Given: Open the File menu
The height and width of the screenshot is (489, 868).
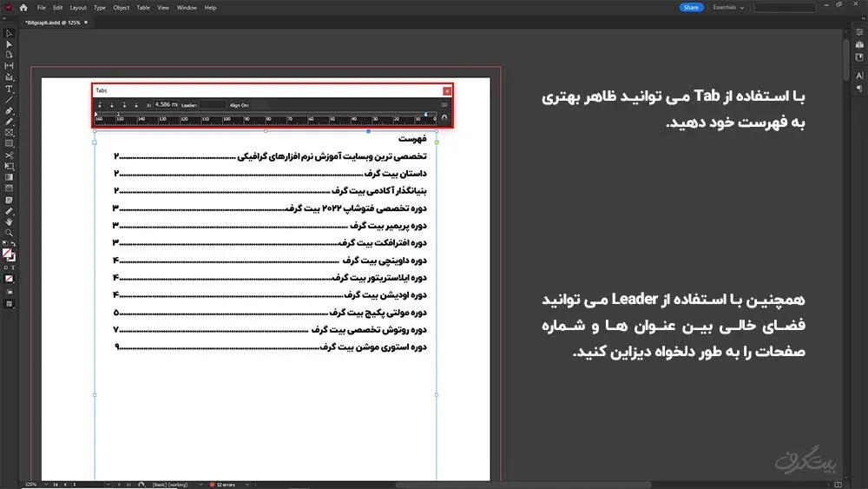Looking at the screenshot, I should point(42,8).
